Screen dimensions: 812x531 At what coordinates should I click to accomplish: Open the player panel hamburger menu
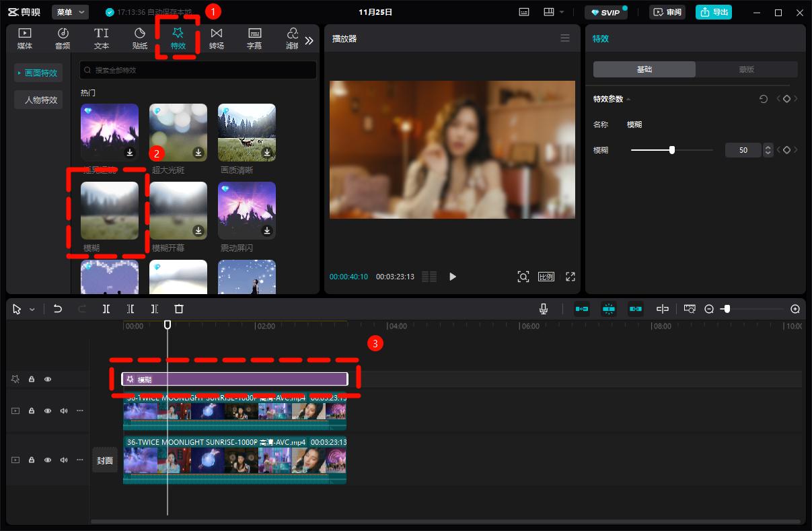[x=565, y=38]
